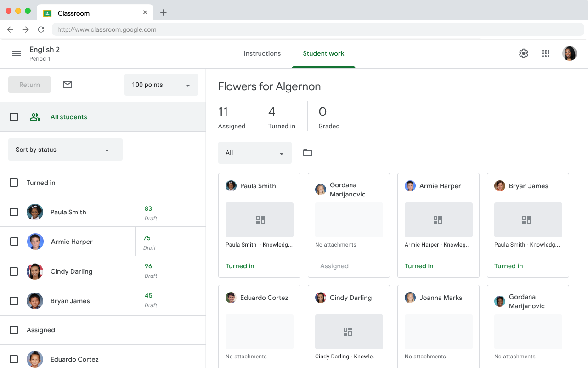The image size is (588, 368).
Task: Open the 100 points dropdown
Action: point(161,85)
